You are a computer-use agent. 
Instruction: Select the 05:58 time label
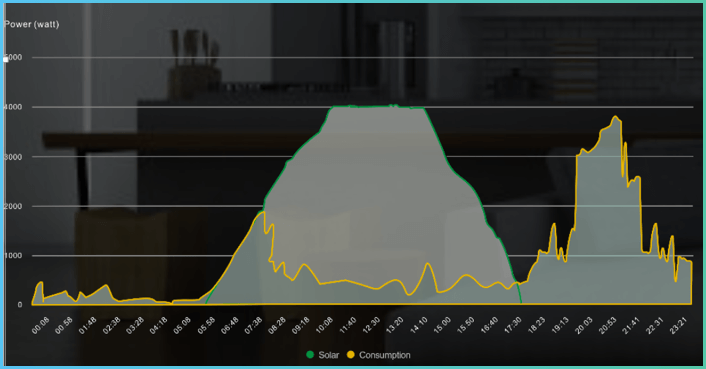click(x=206, y=325)
